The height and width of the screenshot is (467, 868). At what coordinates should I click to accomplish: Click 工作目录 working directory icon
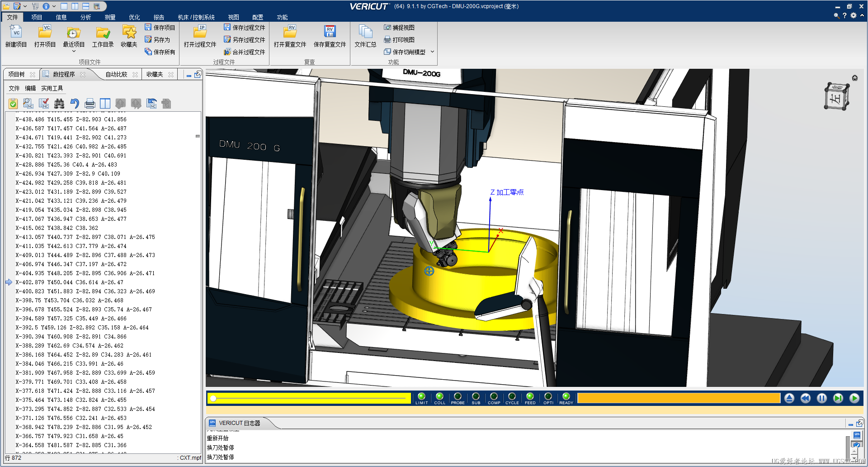pyautogui.click(x=103, y=32)
